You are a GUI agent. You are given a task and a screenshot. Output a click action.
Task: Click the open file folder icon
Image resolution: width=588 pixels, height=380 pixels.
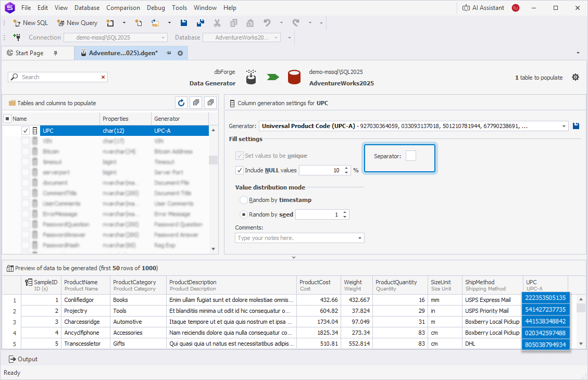(x=155, y=23)
